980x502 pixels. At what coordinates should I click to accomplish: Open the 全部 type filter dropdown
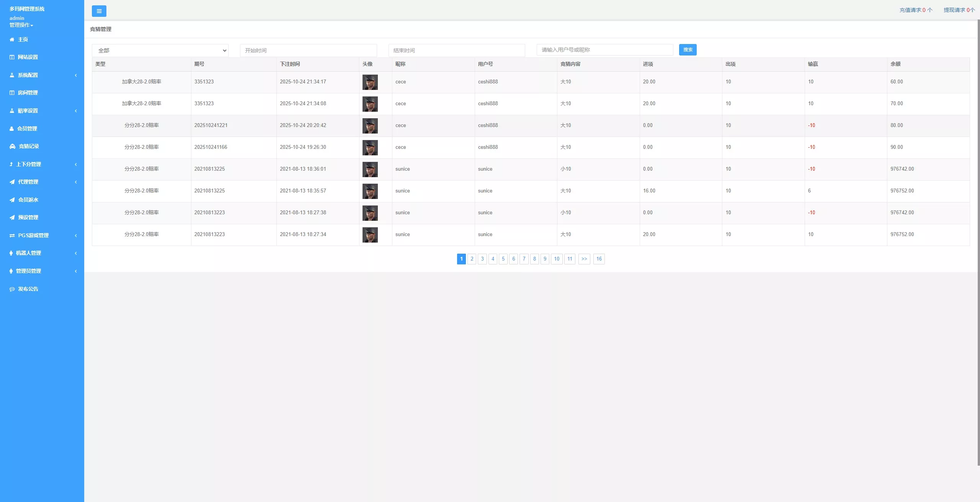click(x=160, y=51)
